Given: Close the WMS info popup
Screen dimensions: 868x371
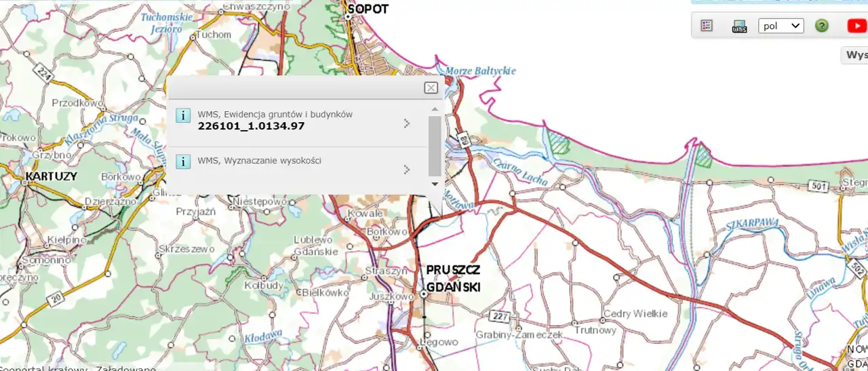Looking at the screenshot, I should click(x=431, y=87).
